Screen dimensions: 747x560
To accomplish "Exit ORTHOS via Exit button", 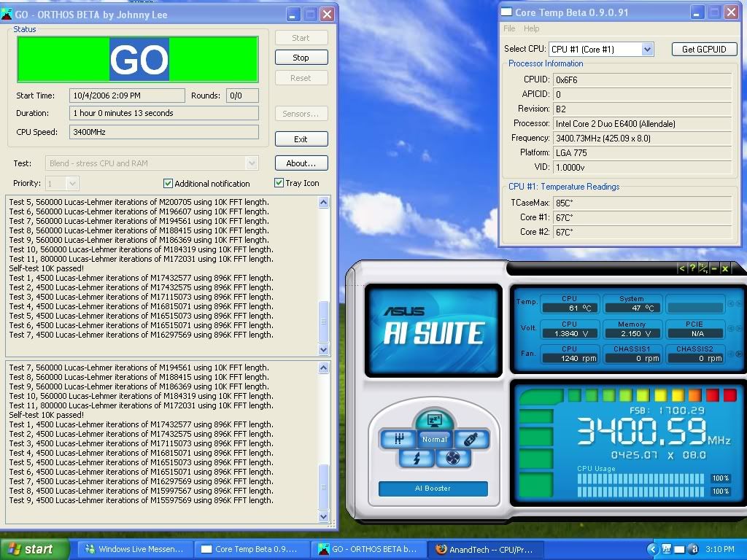I will [x=301, y=139].
